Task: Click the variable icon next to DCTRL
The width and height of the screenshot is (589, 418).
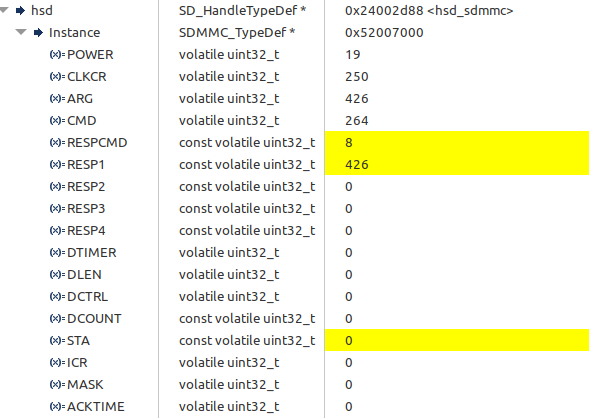Action: (57, 297)
